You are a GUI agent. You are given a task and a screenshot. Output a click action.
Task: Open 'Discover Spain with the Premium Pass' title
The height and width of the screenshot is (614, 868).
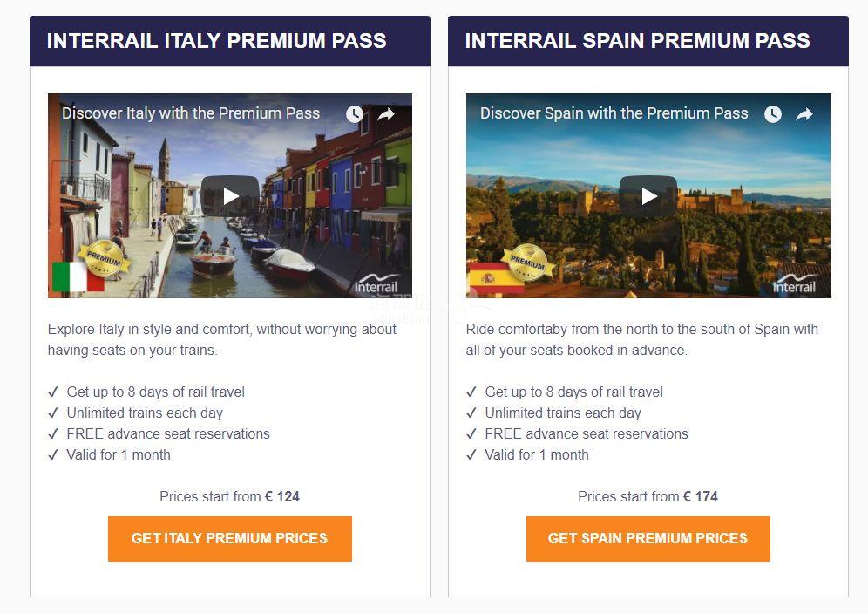(614, 113)
